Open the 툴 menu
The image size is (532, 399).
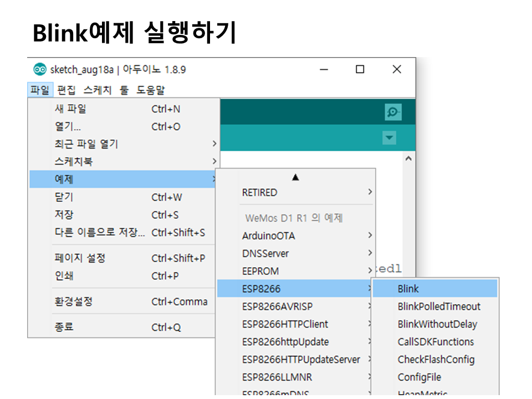124,90
